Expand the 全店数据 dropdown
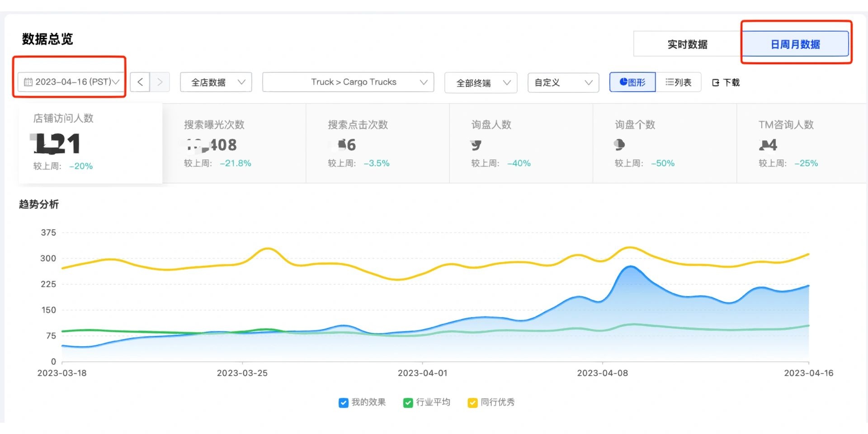868x434 pixels. click(x=216, y=82)
